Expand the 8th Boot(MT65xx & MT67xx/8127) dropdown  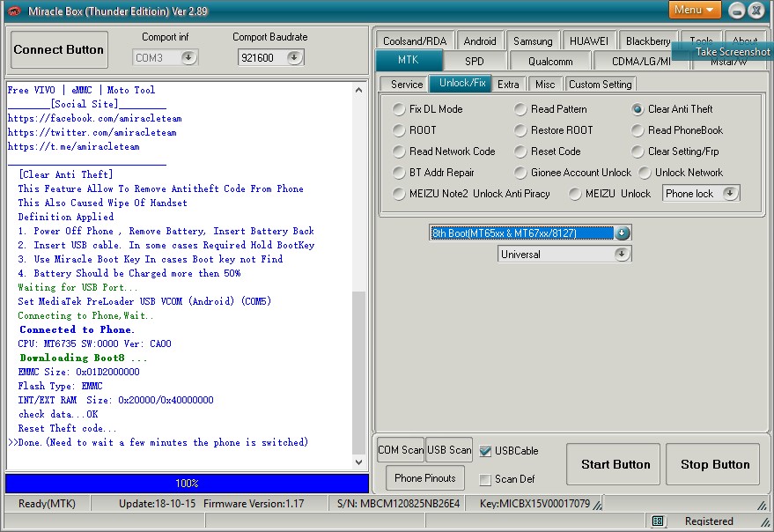(x=622, y=233)
